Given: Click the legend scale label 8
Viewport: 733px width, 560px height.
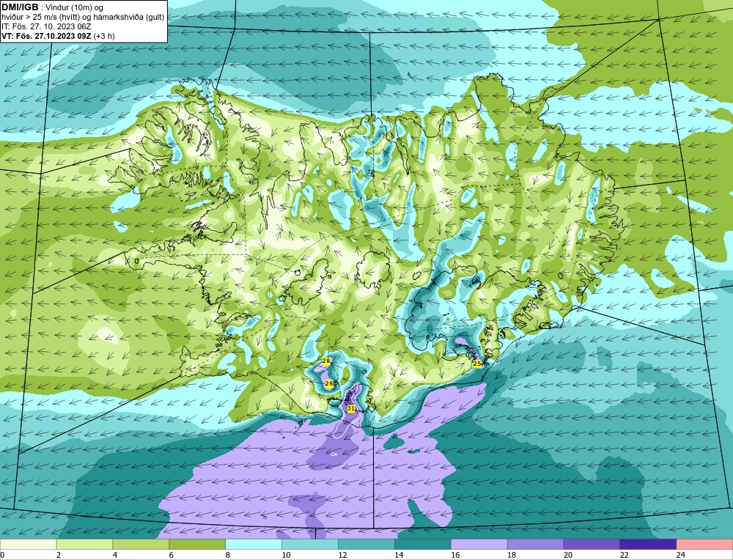Looking at the screenshot, I should point(228,555).
